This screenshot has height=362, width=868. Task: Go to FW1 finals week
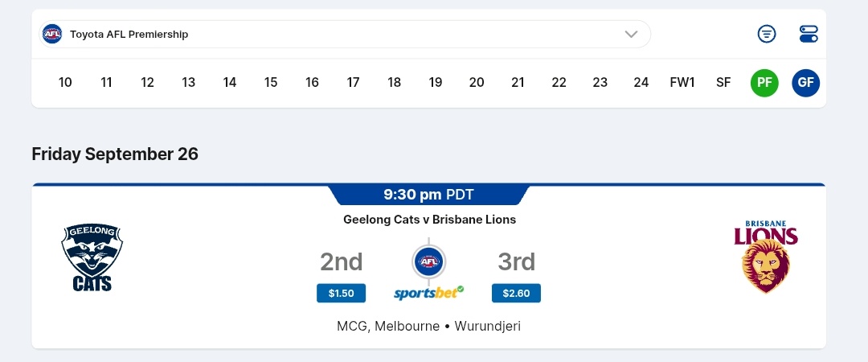(x=682, y=82)
